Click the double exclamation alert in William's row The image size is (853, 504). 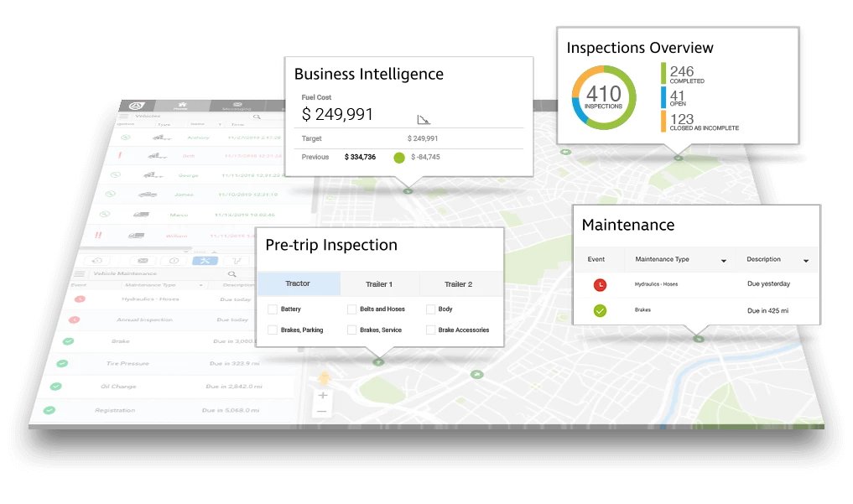tap(98, 235)
